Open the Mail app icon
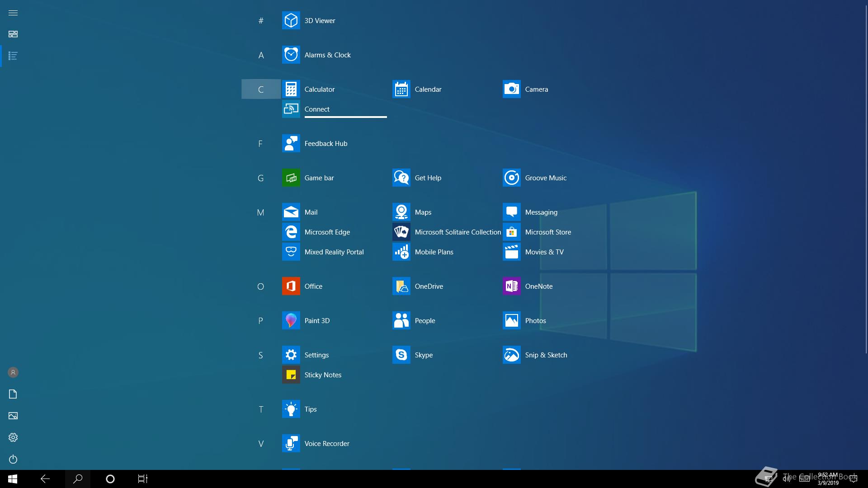868x488 pixels. coord(291,212)
